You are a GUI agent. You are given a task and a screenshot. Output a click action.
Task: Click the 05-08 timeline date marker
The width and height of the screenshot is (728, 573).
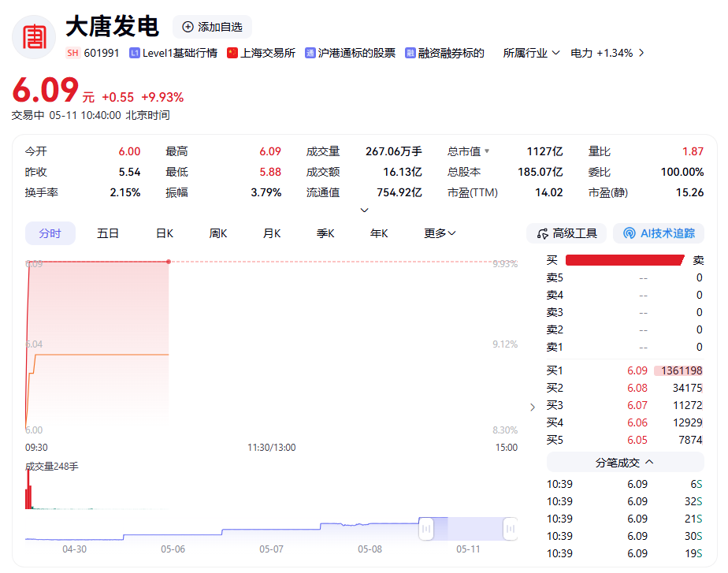click(370, 549)
